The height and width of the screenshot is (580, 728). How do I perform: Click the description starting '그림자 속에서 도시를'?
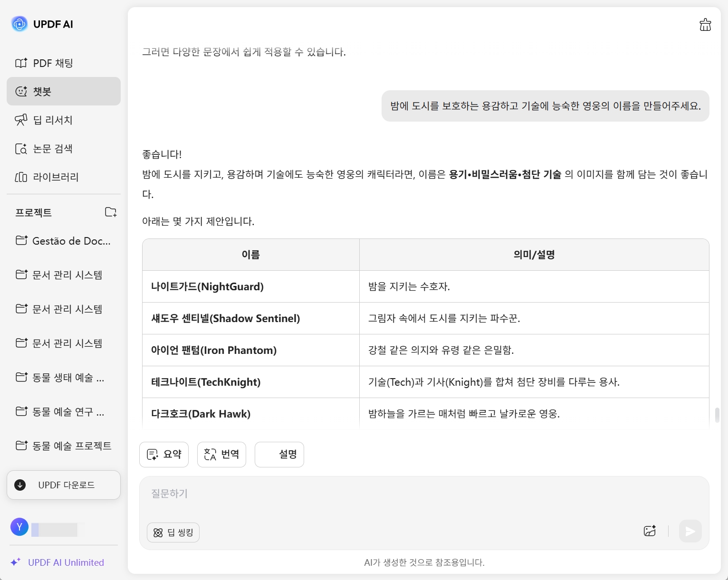pos(444,318)
